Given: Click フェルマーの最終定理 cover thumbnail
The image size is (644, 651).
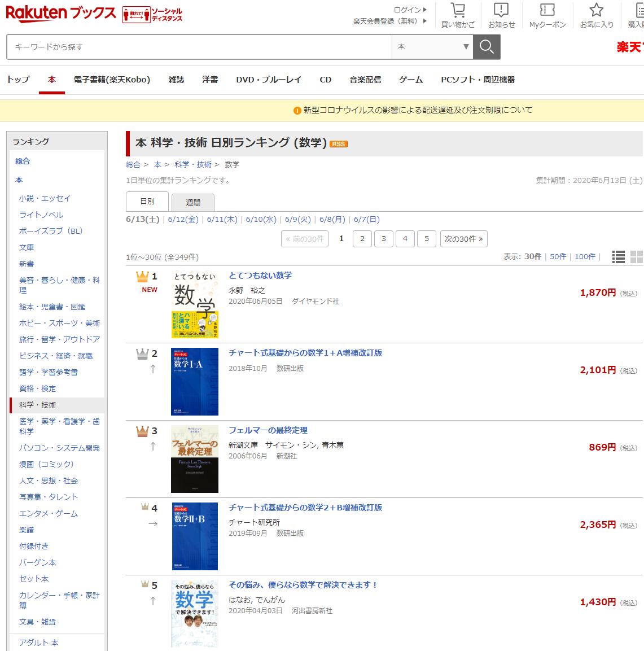Looking at the screenshot, I should (195, 459).
